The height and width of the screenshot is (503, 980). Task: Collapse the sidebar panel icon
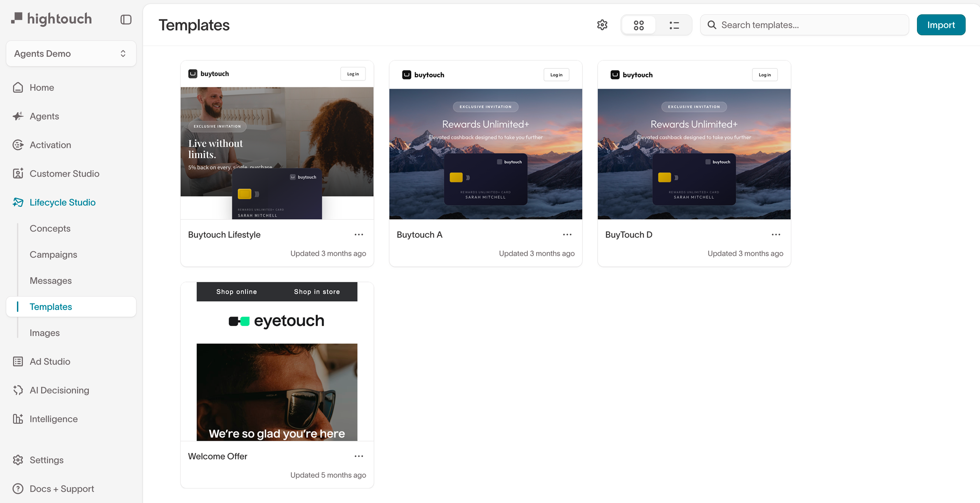point(126,20)
